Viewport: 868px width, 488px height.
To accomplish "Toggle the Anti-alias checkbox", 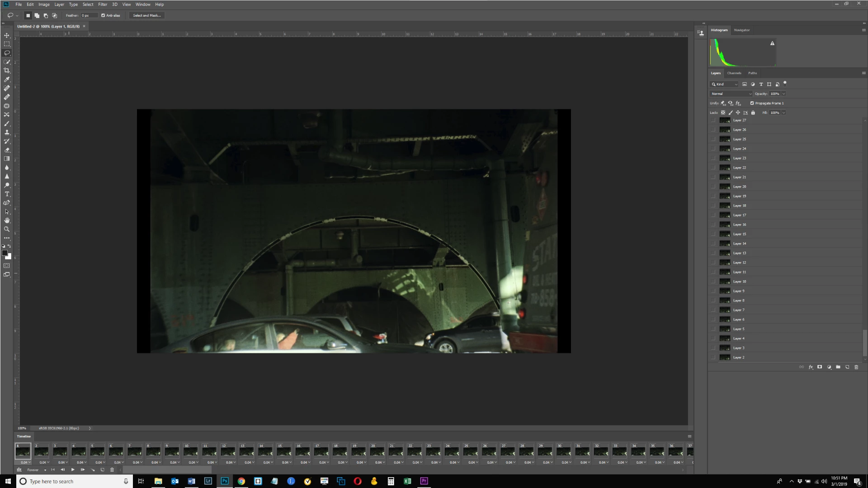I will [x=103, y=15].
